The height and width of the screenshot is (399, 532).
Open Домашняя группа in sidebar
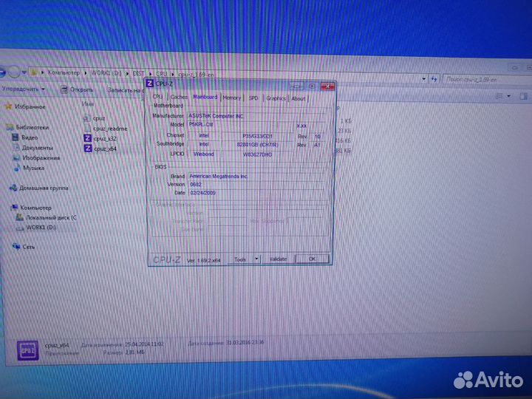pos(44,188)
